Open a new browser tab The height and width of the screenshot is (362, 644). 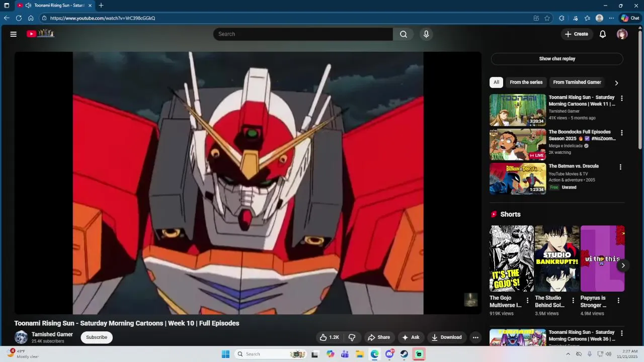(x=101, y=6)
